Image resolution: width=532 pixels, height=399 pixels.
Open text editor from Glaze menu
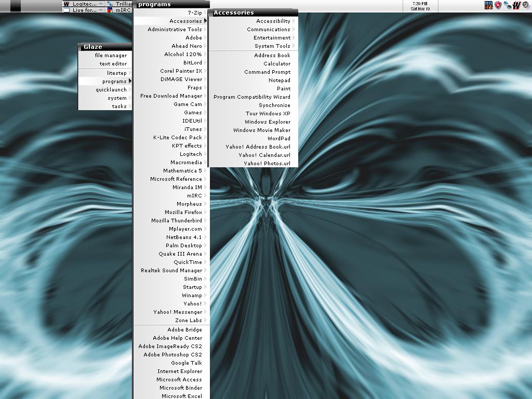[105, 64]
